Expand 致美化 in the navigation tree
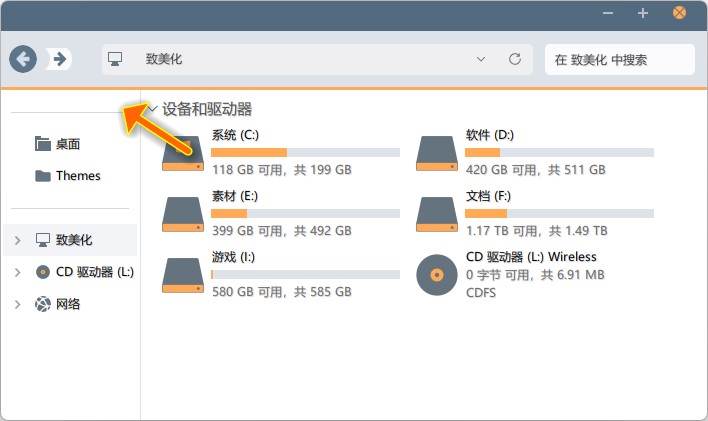Screen dimensions: 708x421 tap(18, 240)
